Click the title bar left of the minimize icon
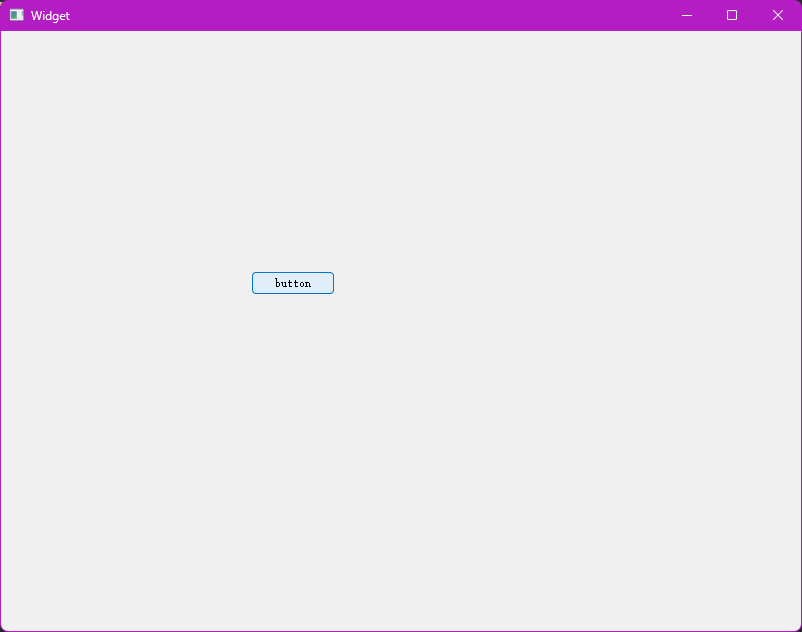Image resolution: width=802 pixels, height=632 pixels. (620, 15)
